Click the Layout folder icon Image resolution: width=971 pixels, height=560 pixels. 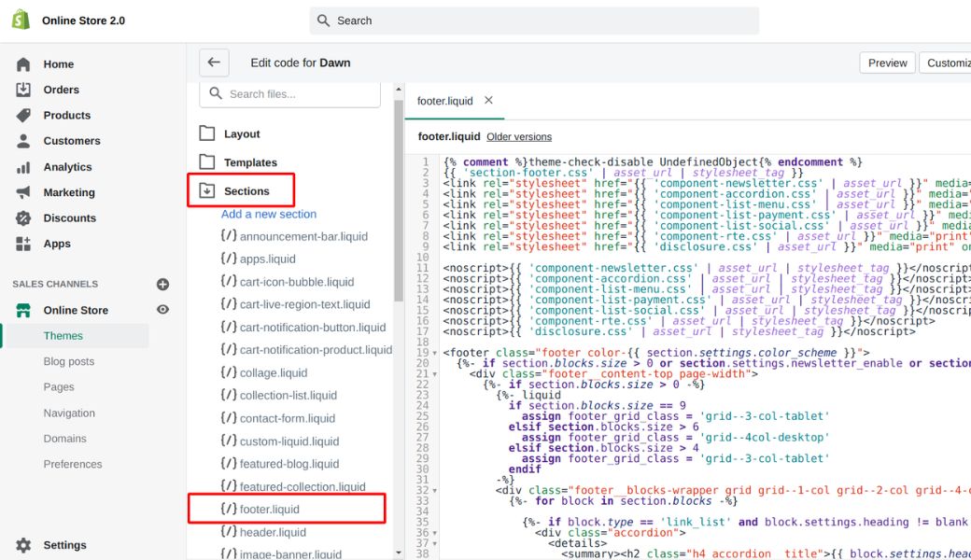tap(207, 133)
